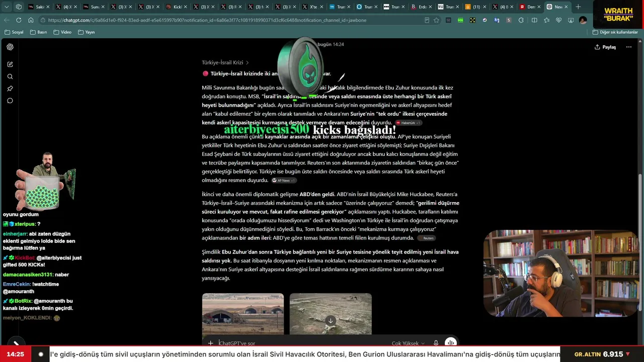644x362 pixels.
Task: Switch to the Sakir browser tab
Action: pyautogui.click(x=39, y=7)
